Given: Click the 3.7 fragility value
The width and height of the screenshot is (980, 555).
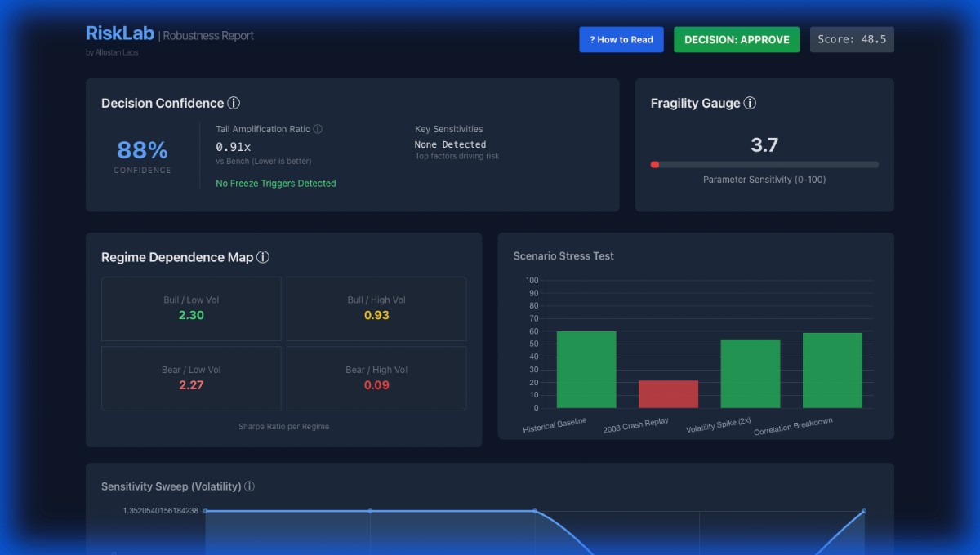Looking at the screenshot, I should pos(764,145).
